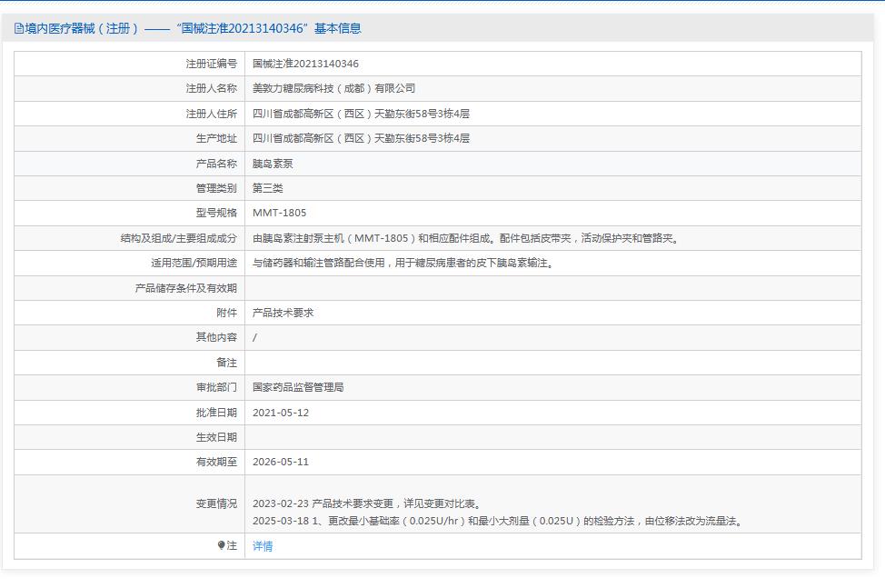Select the 注册人住所 label
Screen dimensions: 885x588
pyautogui.click(x=211, y=114)
